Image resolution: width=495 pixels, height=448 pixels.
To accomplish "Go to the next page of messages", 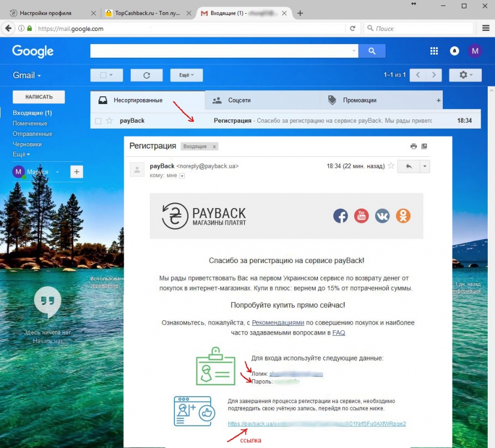I will (x=433, y=75).
